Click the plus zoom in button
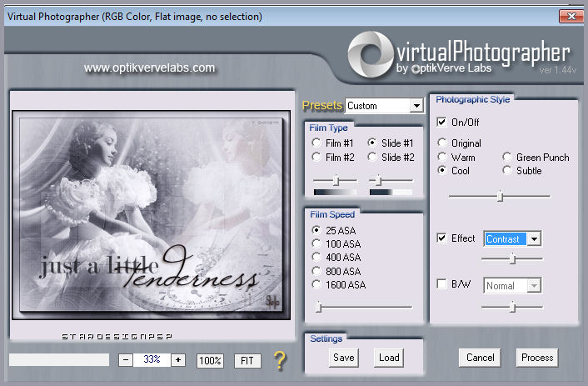Viewport: 588px width, 386px height. coord(177,360)
